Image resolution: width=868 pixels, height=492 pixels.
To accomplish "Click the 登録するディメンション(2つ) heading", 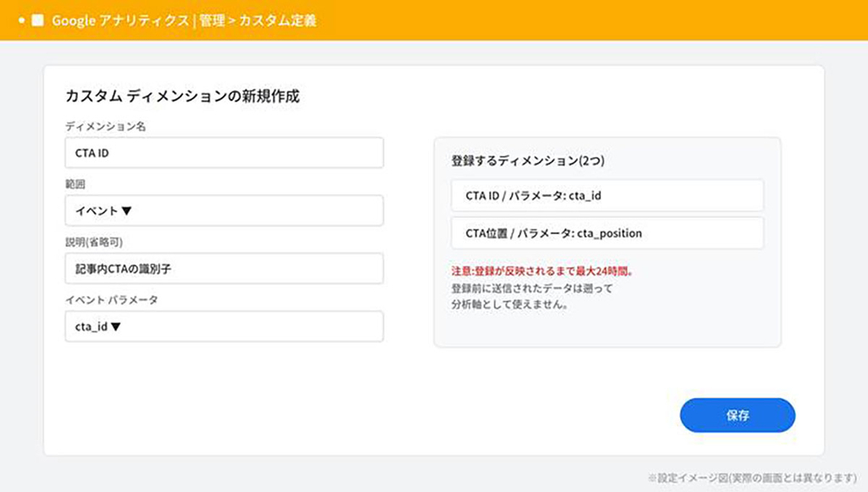I will click(527, 160).
